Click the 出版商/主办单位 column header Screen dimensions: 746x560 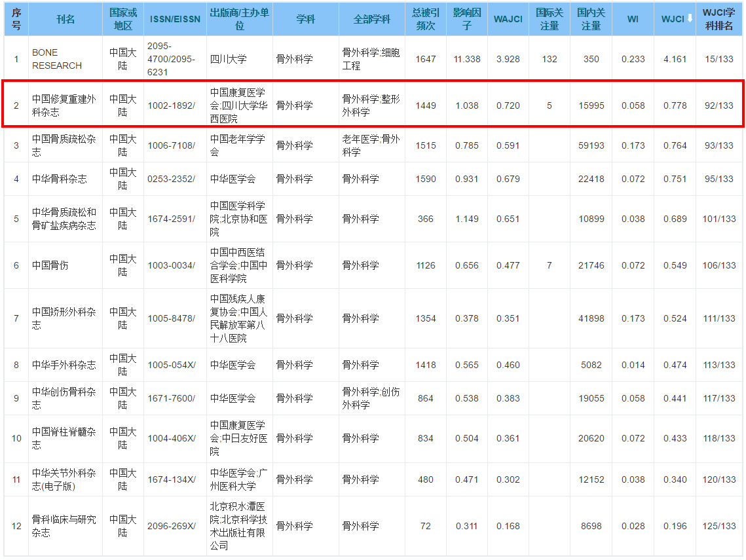coord(240,19)
